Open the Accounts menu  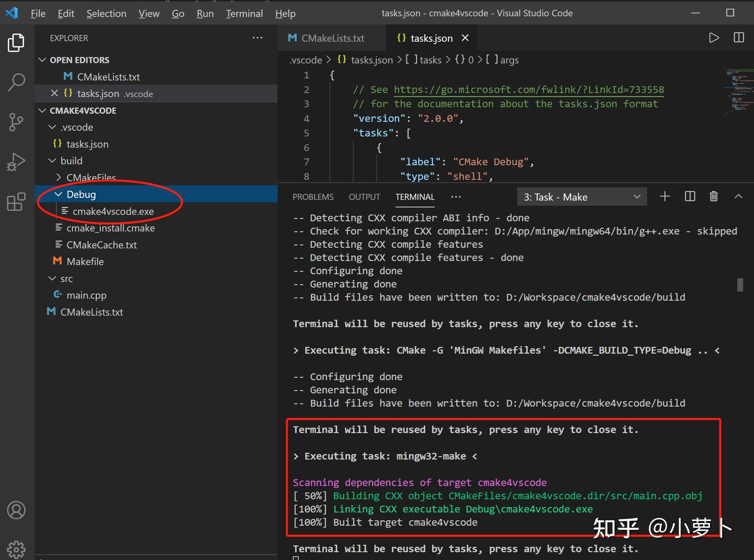tap(16, 510)
